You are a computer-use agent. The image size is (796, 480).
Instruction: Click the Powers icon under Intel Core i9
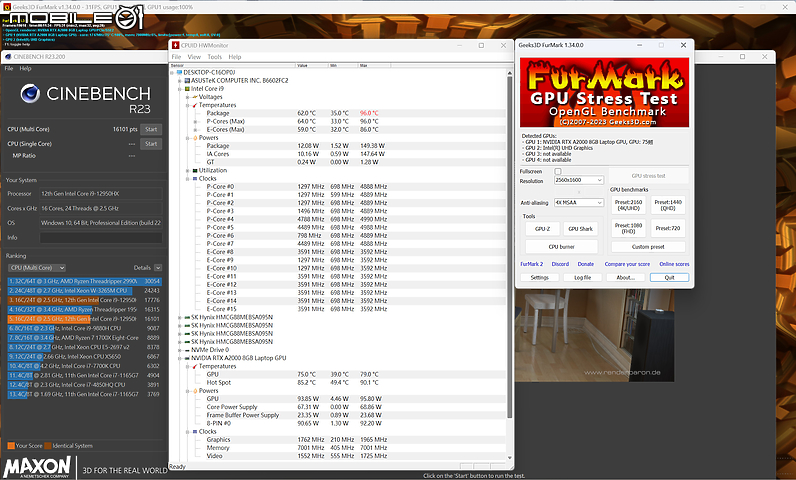(194, 138)
